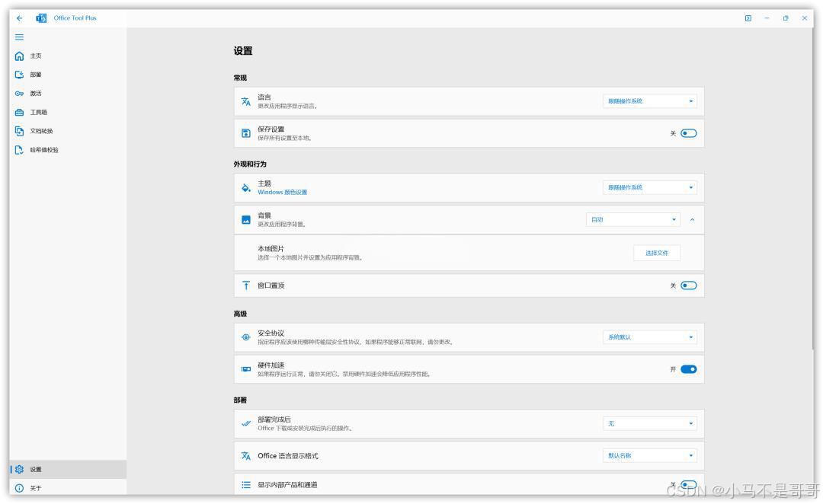Screen dimensions: 823x504
Task: Collapse the 背景 section chevron
Action: [692, 220]
